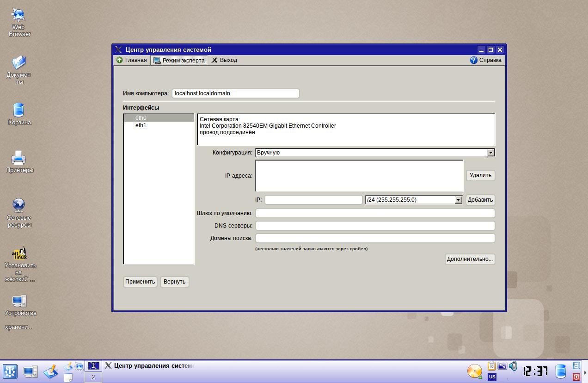Viewport: 588px width, 383px height.
Task: Switch to virtual desktop 2
Action: click(93, 377)
